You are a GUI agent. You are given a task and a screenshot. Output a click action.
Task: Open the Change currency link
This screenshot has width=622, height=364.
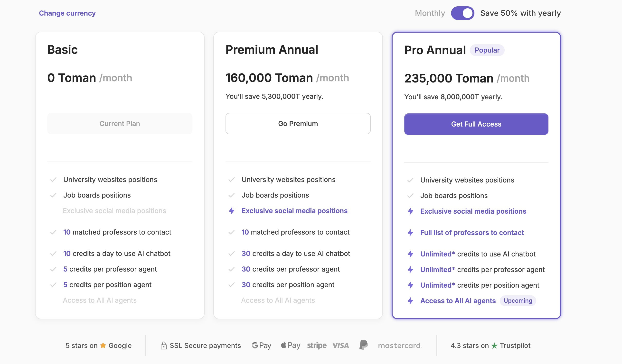click(x=67, y=13)
